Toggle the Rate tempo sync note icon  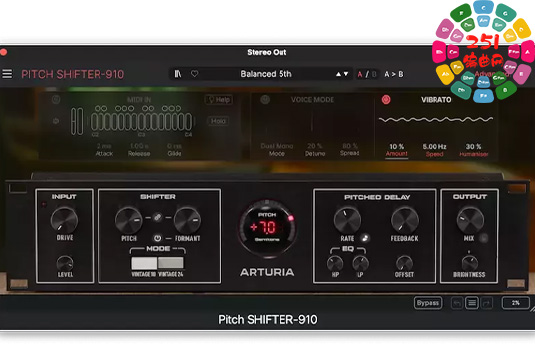365,238
